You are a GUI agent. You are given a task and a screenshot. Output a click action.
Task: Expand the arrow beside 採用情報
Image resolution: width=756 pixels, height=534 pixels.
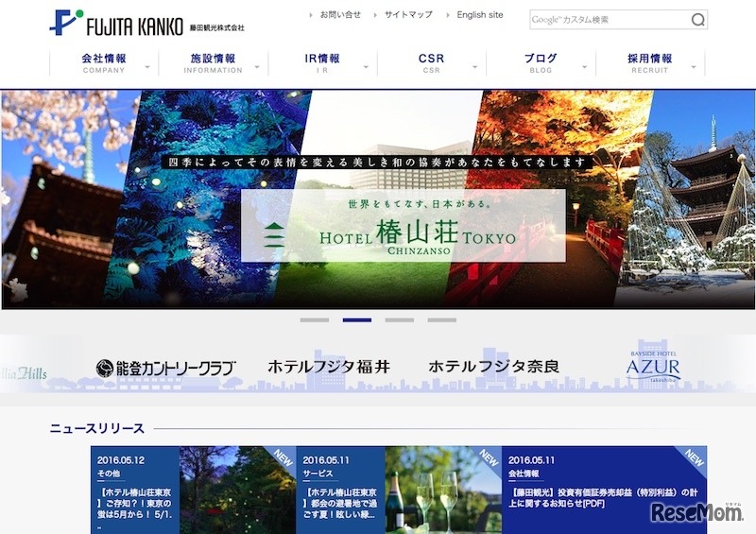[694, 67]
